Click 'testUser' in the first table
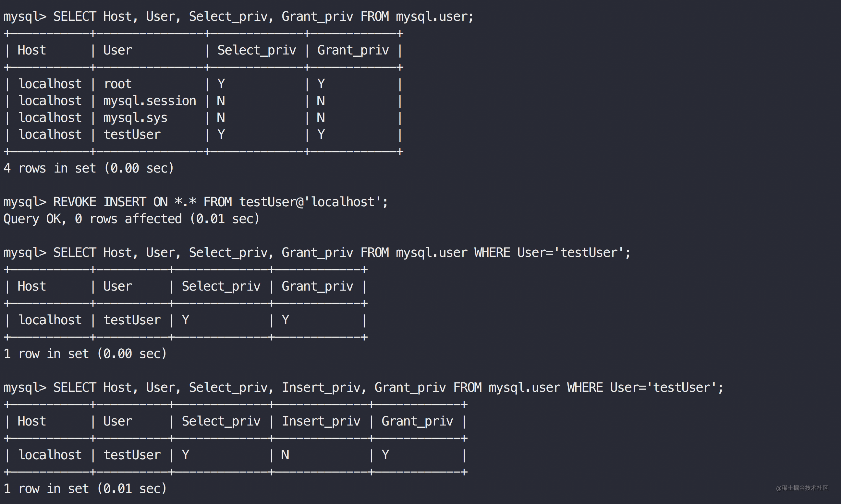This screenshot has width=841, height=504. click(x=132, y=135)
